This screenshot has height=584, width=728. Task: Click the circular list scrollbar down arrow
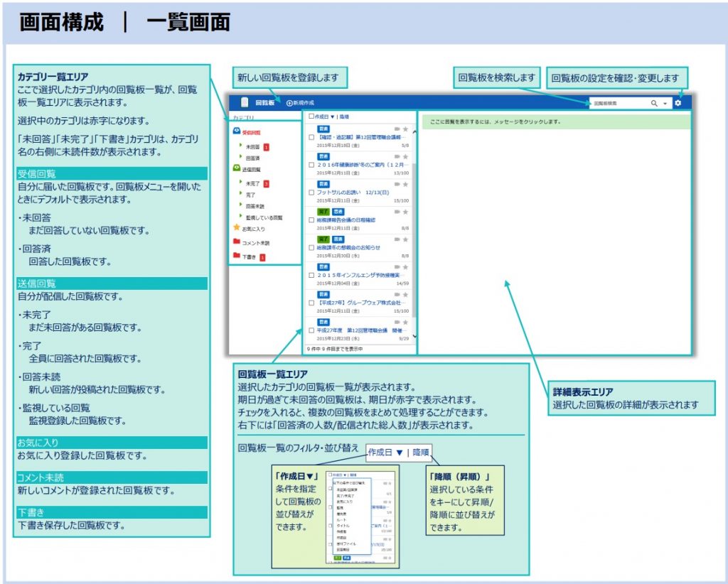click(x=414, y=336)
